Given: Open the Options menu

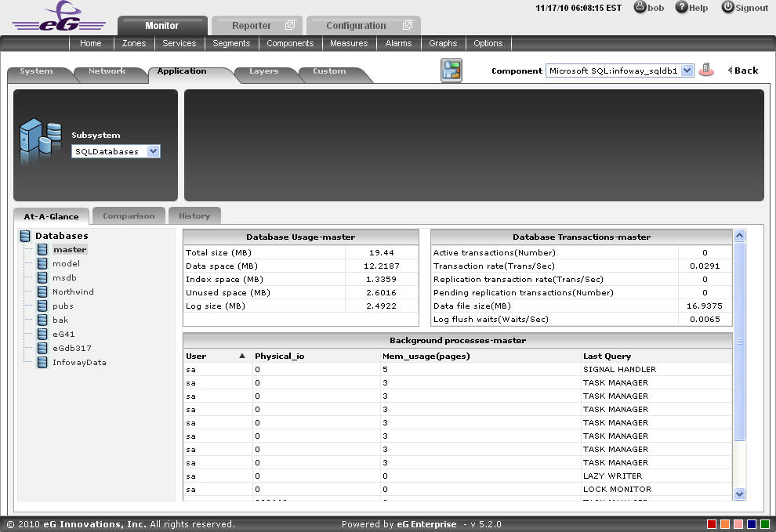Looking at the screenshot, I should (x=488, y=44).
